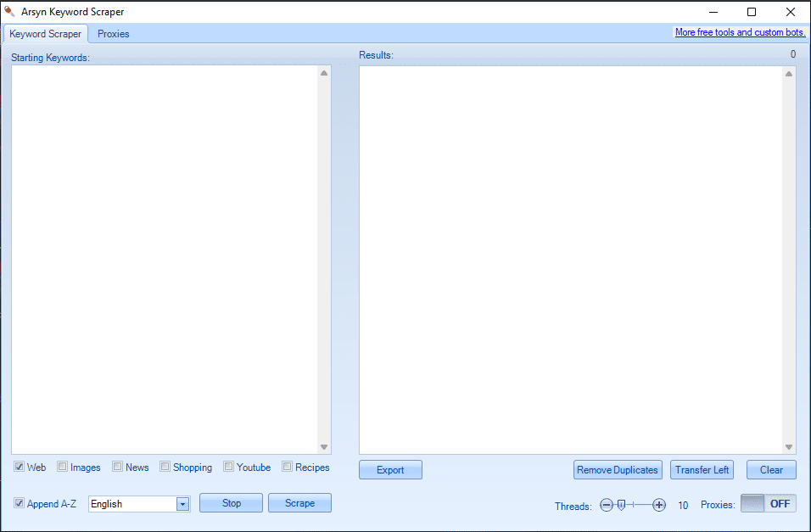Click the Results scrollbar up arrow
This screenshot has width=811, height=532.
tap(789, 74)
